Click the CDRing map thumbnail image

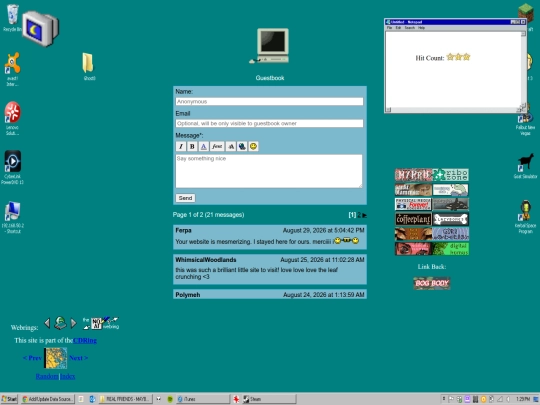[x=55, y=358]
